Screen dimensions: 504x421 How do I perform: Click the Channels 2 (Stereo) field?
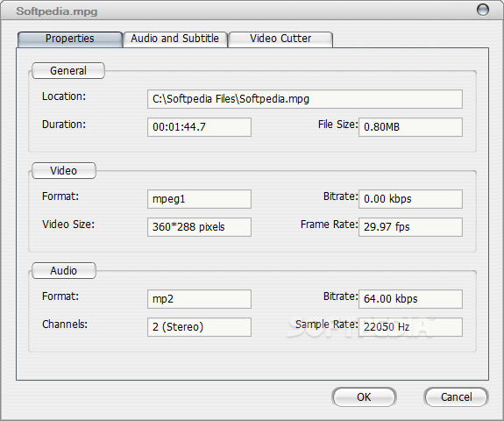tap(199, 327)
